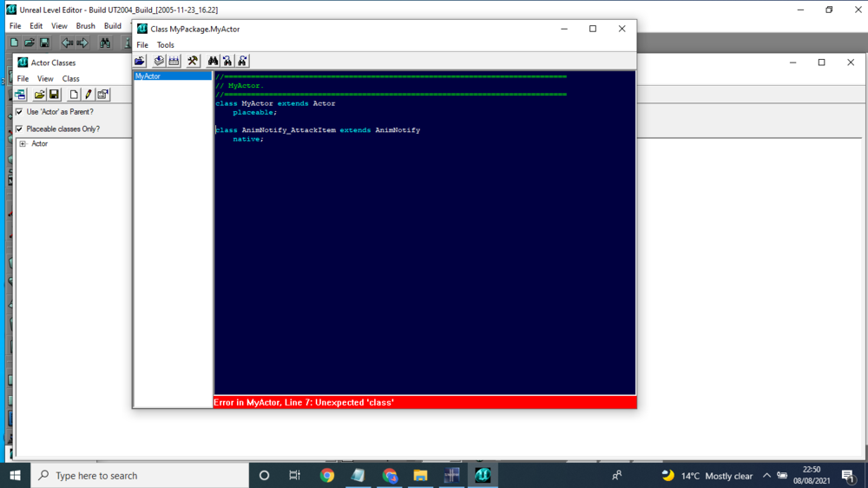Viewport: 868px width, 488px height.
Task: Click Unreal Editor icon in taskbar
Action: tap(483, 475)
